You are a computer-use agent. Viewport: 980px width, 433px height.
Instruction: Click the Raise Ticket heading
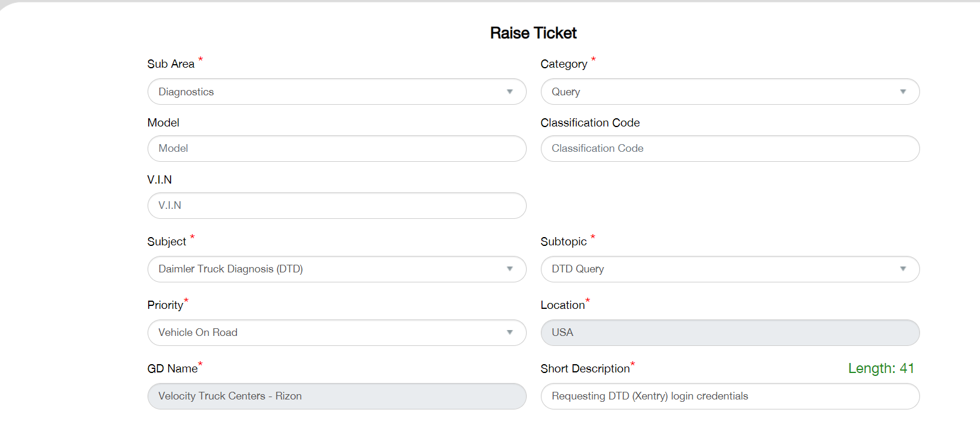[x=533, y=33]
